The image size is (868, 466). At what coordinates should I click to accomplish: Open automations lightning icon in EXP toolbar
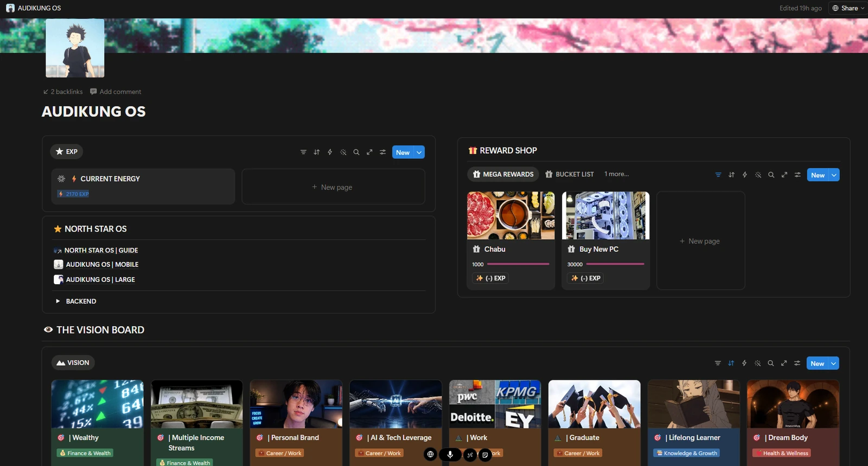330,152
